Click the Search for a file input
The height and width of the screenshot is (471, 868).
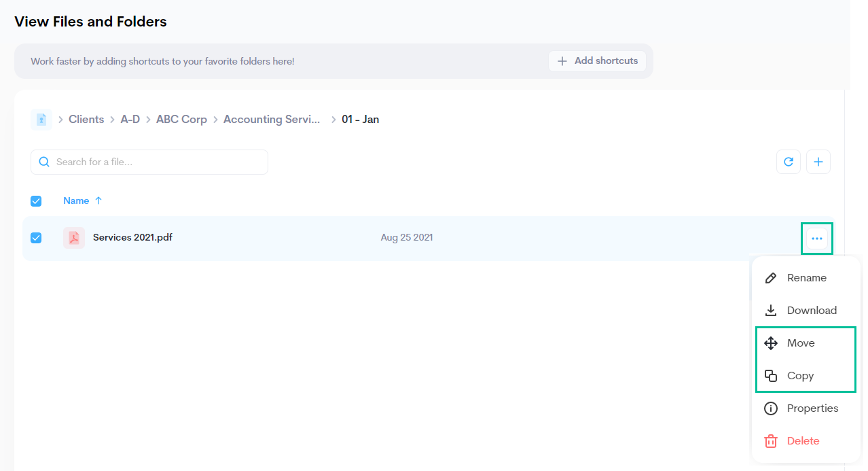156,162
